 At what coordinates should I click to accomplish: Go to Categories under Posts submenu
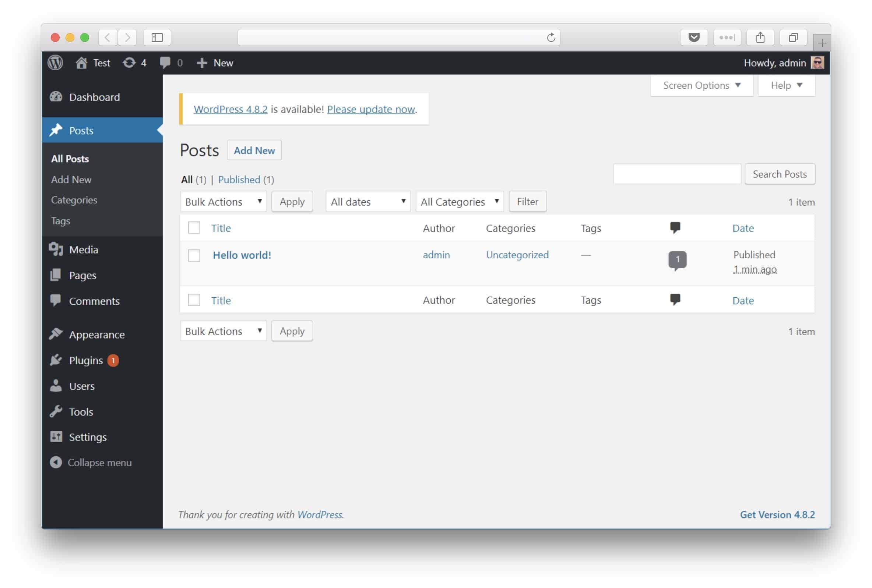pyautogui.click(x=74, y=200)
